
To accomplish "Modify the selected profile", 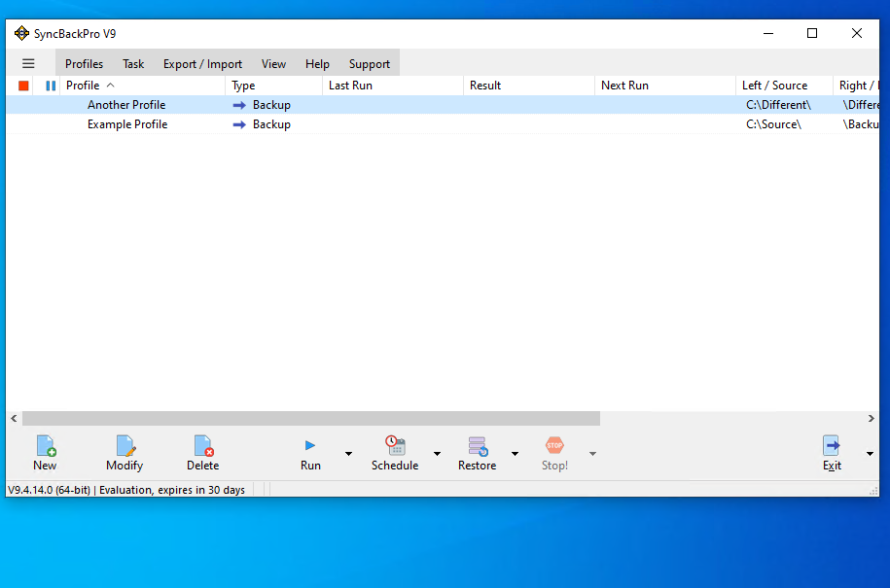I will [x=125, y=453].
